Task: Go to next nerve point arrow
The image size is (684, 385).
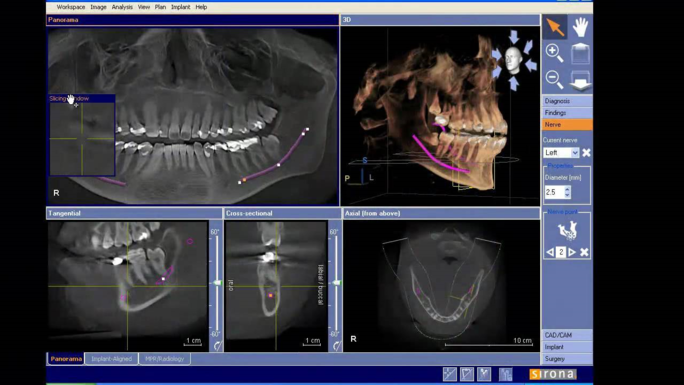Action: pos(572,252)
